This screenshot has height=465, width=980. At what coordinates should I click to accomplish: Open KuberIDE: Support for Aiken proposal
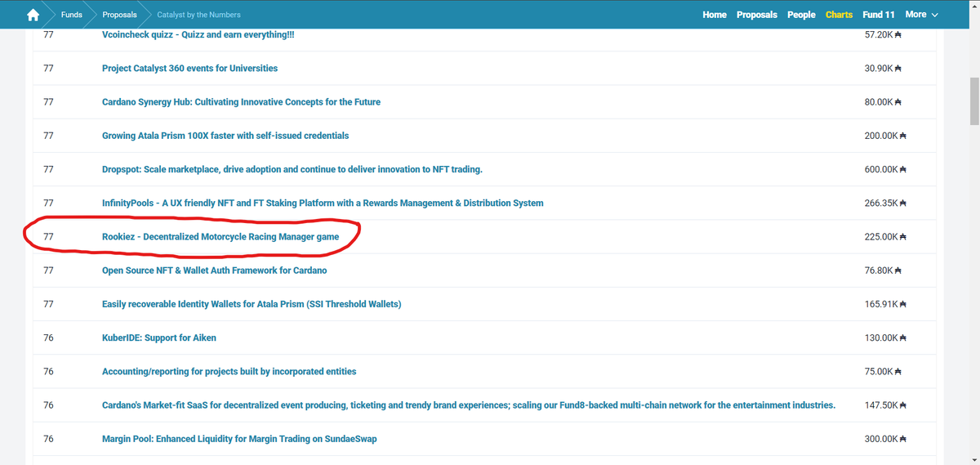tap(159, 338)
